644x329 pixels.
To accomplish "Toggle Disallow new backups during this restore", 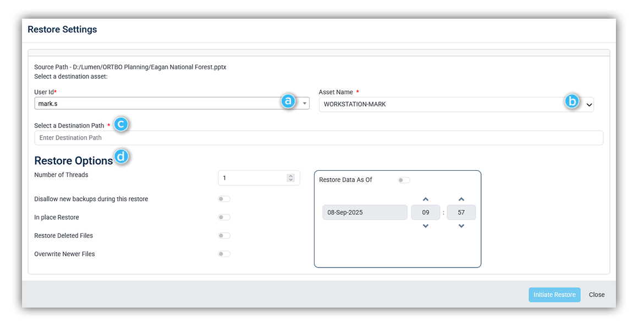I will pos(224,199).
